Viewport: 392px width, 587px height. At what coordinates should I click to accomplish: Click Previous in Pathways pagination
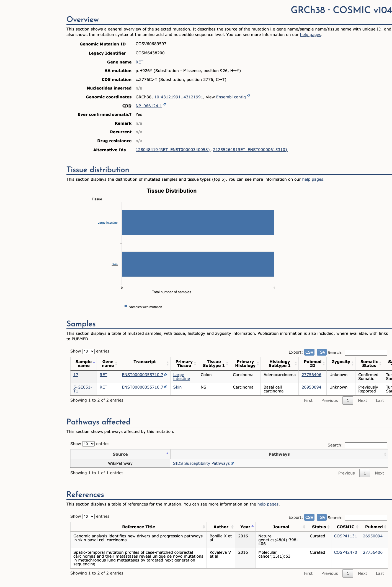click(x=346, y=473)
